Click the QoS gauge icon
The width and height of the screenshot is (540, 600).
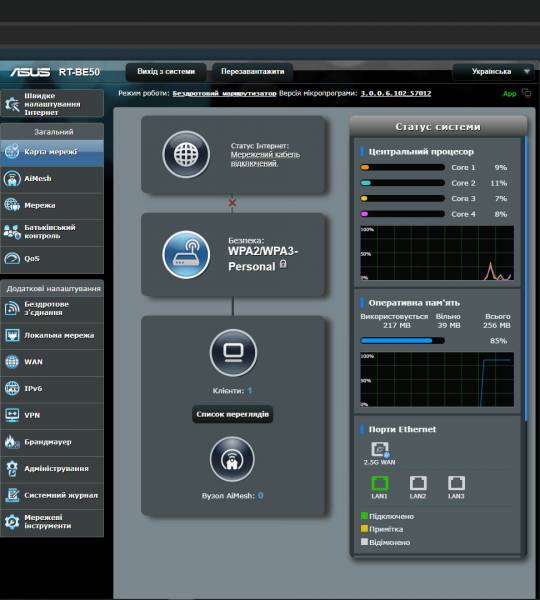(x=12, y=258)
